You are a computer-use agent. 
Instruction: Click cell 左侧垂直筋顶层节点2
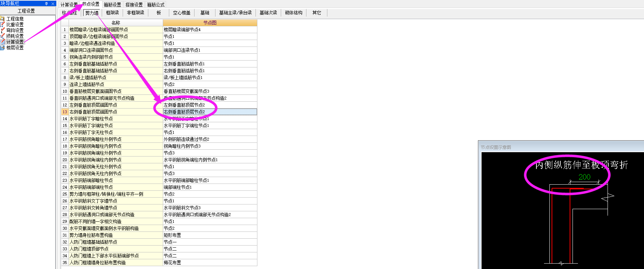(210, 105)
